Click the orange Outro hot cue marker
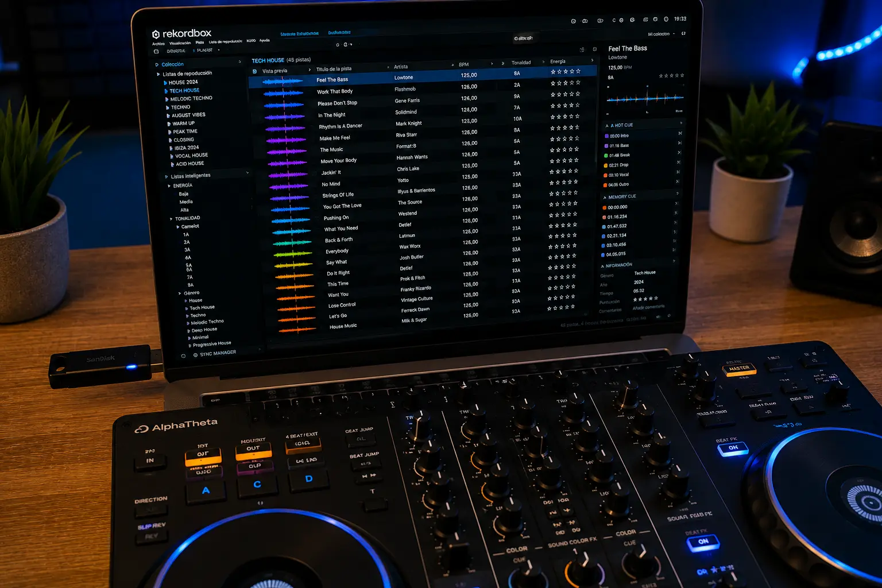Screen dimensions: 882x588 point(605,185)
